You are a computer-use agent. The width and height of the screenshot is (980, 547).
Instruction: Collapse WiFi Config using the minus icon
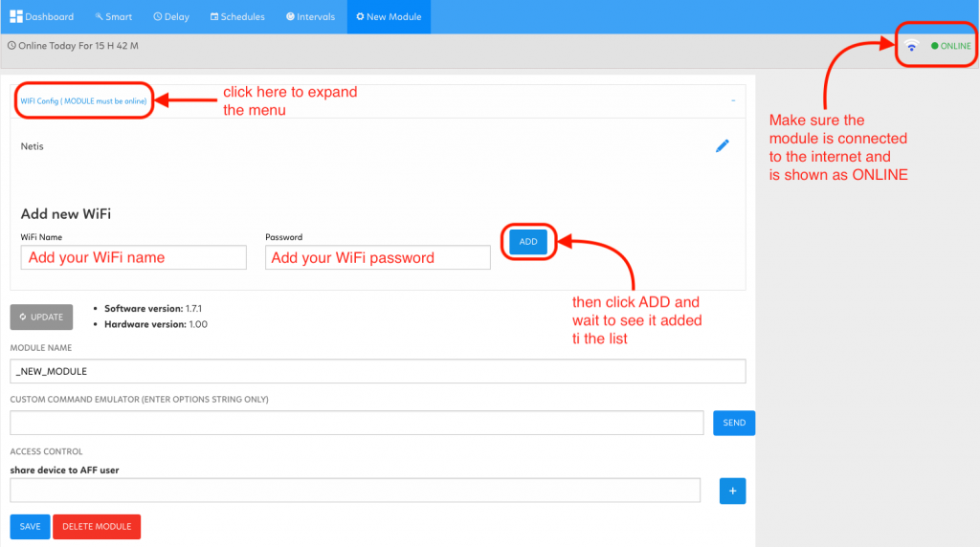click(x=733, y=100)
